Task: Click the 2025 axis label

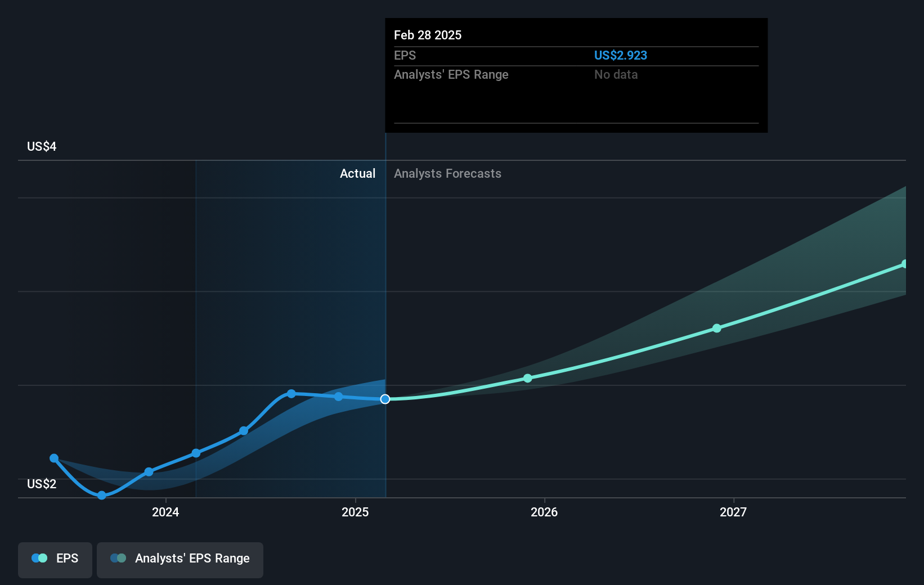Action: (355, 512)
